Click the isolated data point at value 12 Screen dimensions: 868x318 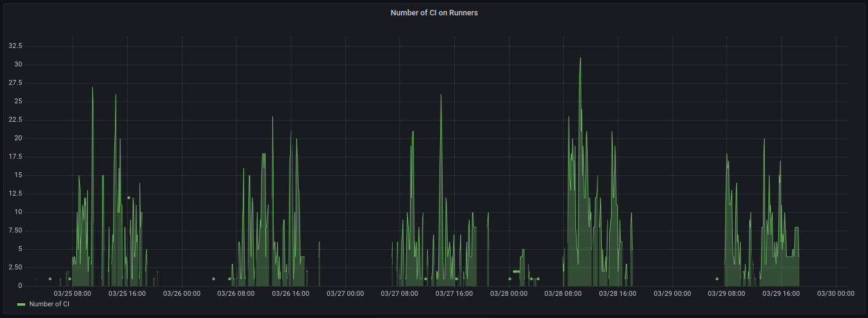click(128, 197)
